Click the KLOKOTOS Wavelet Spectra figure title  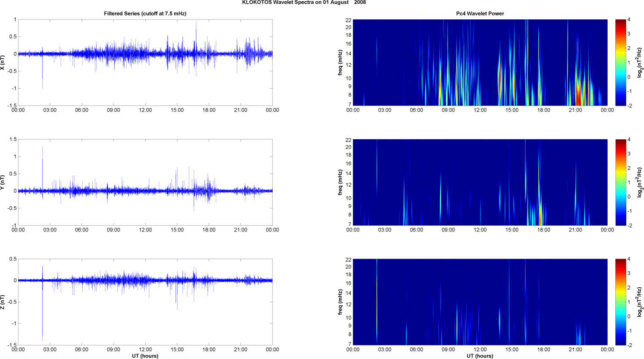pyautogui.click(x=304, y=3)
